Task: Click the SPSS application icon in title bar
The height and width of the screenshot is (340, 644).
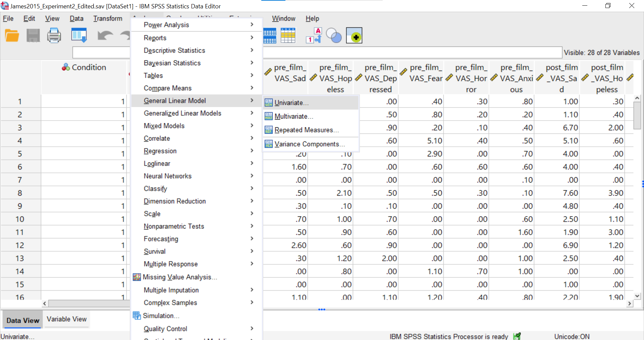Action: [x=5, y=6]
